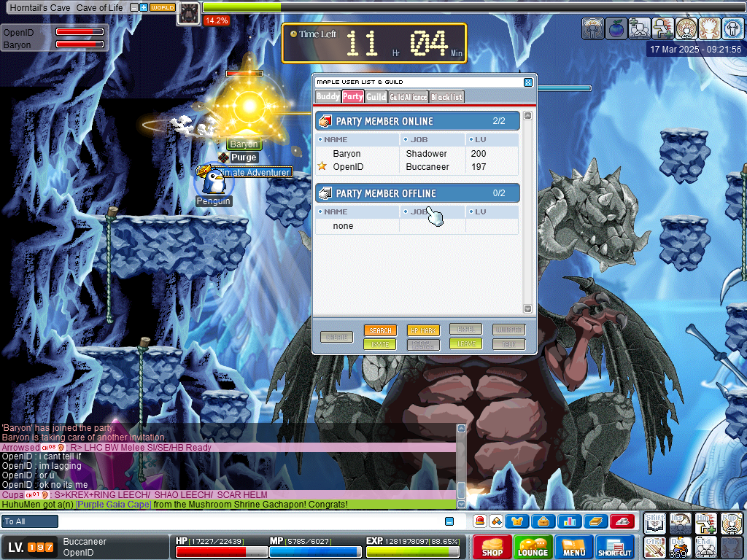747x560 pixels.
Task: Use the Shift quickslot skill
Action: pyautogui.click(x=654, y=524)
